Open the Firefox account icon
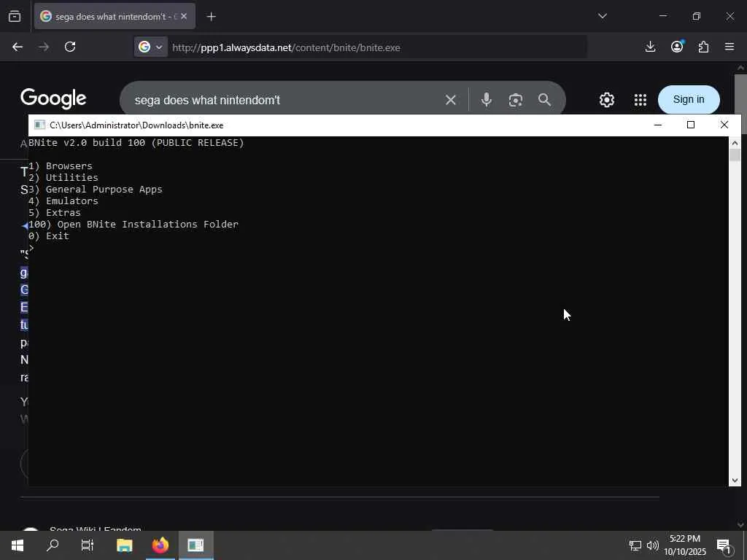The image size is (747, 560). click(x=677, y=47)
